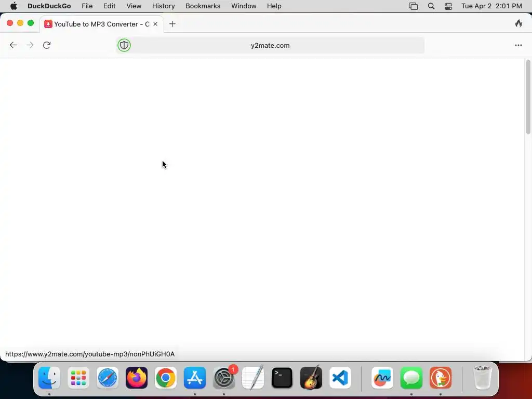Select the YouTube to MP3 Converter tab

[101, 24]
